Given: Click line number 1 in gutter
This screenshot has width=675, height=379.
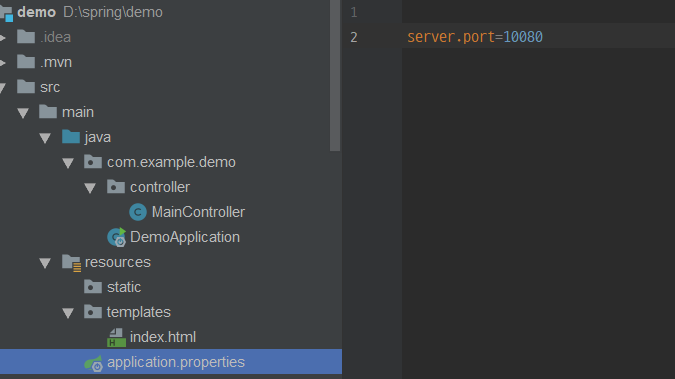Looking at the screenshot, I should [354, 12].
